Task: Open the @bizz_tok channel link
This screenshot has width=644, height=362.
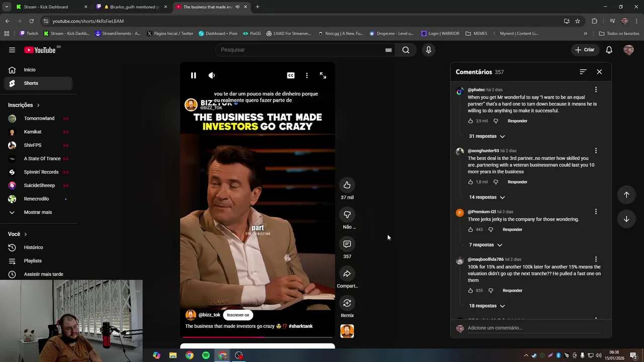Action: 209,315
